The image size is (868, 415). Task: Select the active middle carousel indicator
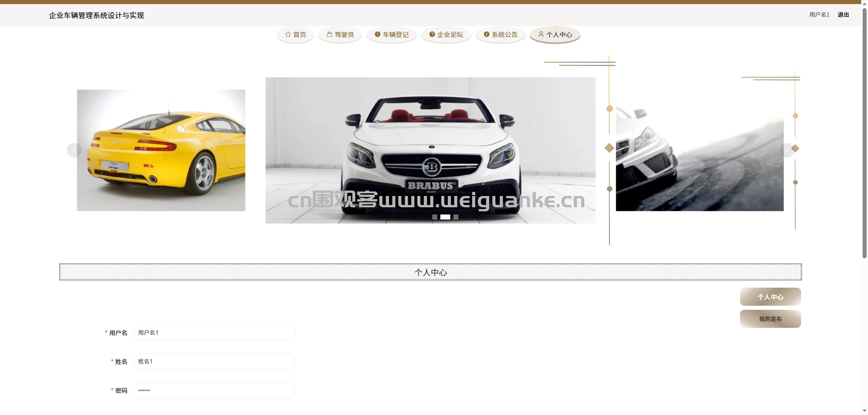(x=445, y=217)
